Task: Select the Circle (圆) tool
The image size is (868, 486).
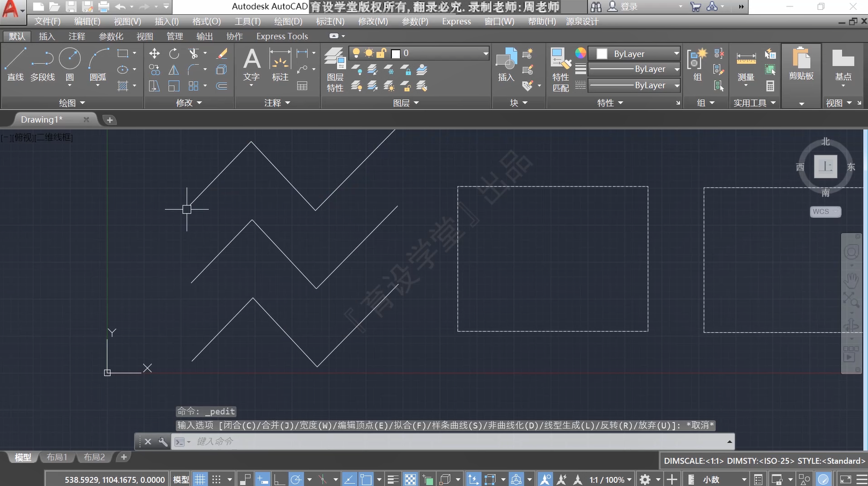Action: pyautogui.click(x=69, y=65)
